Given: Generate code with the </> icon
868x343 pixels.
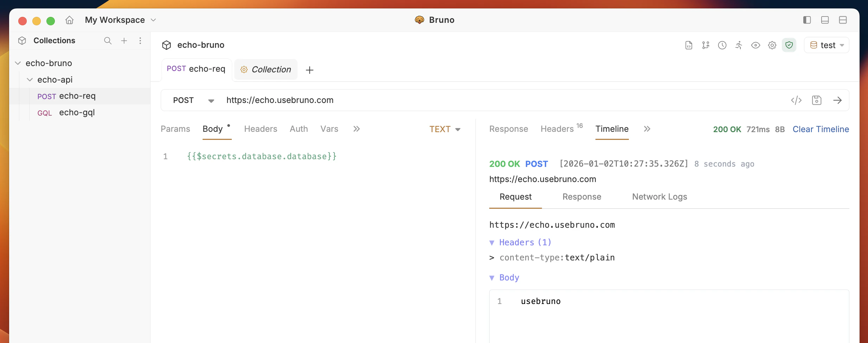Looking at the screenshot, I should click(796, 101).
